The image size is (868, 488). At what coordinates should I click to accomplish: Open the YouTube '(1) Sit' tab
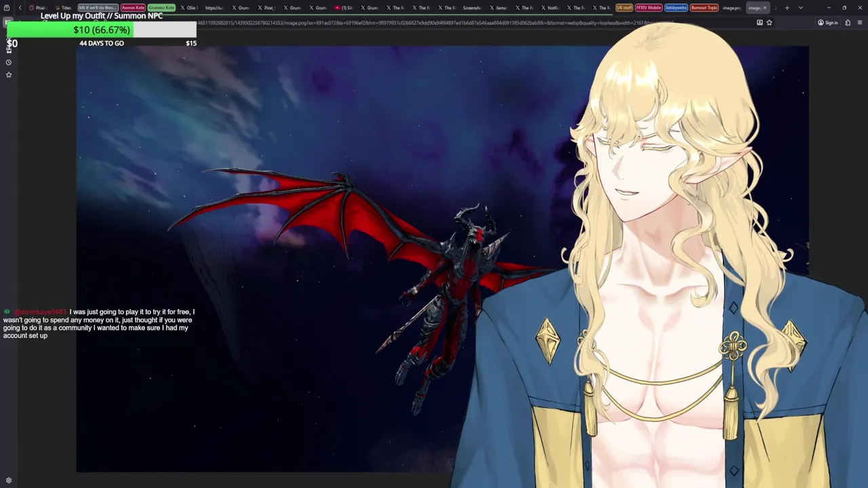(344, 7)
